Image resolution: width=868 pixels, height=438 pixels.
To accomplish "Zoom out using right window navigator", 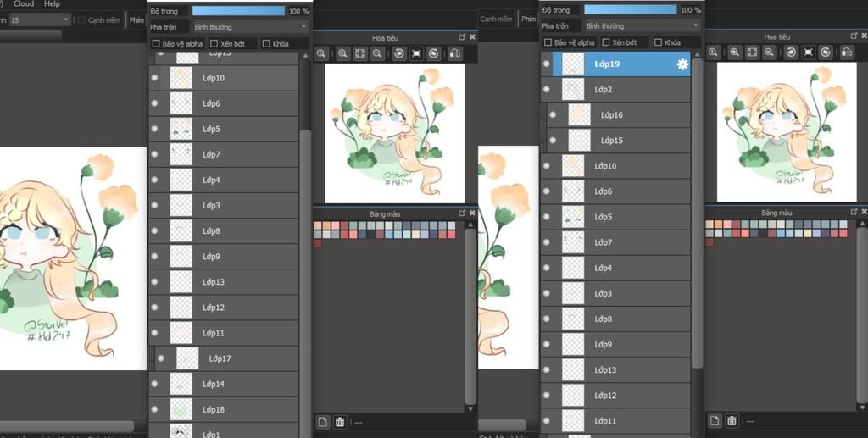I will pyautogui.click(x=769, y=53).
